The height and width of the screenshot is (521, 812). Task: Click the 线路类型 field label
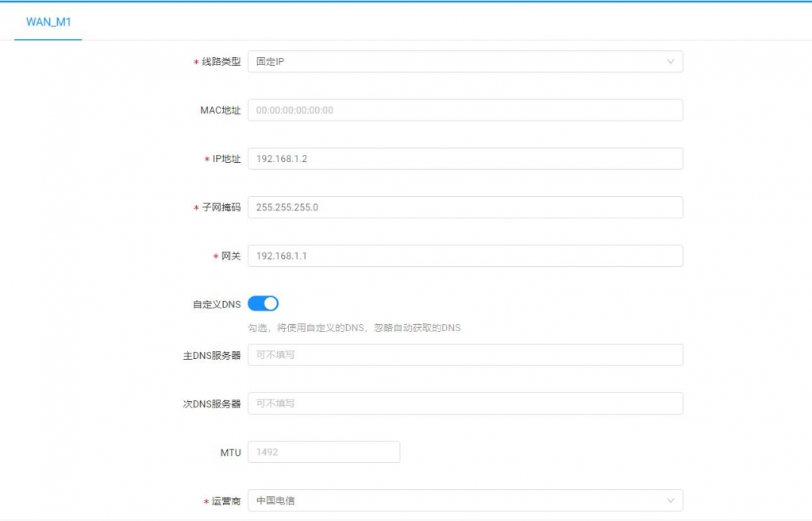[221, 62]
